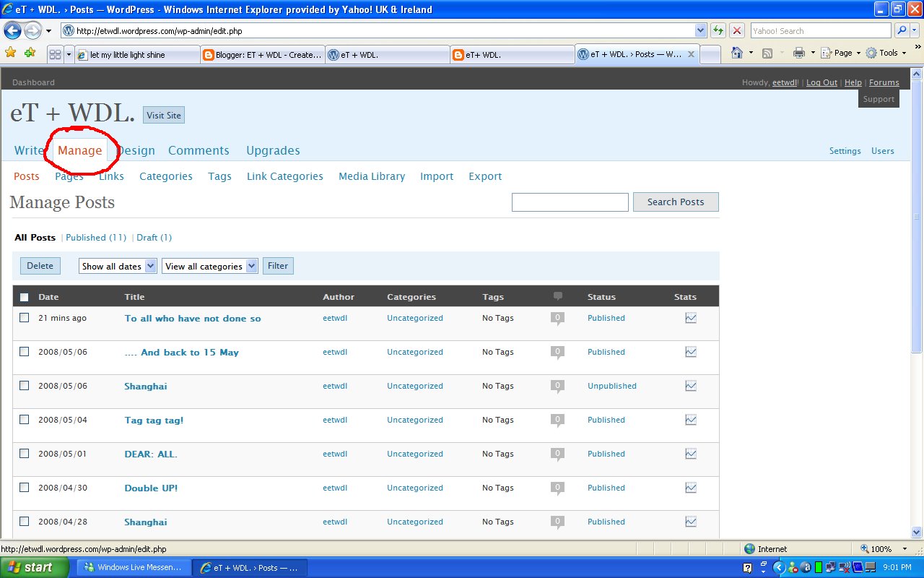Select the 'DEAR: ALL.' post checkbox
The height and width of the screenshot is (578, 924).
25,454
